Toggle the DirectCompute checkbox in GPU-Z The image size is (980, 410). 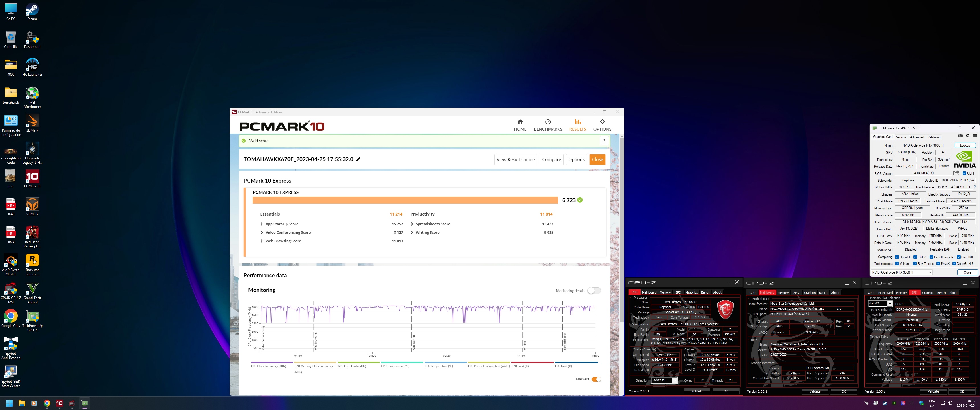click(931, 257)
